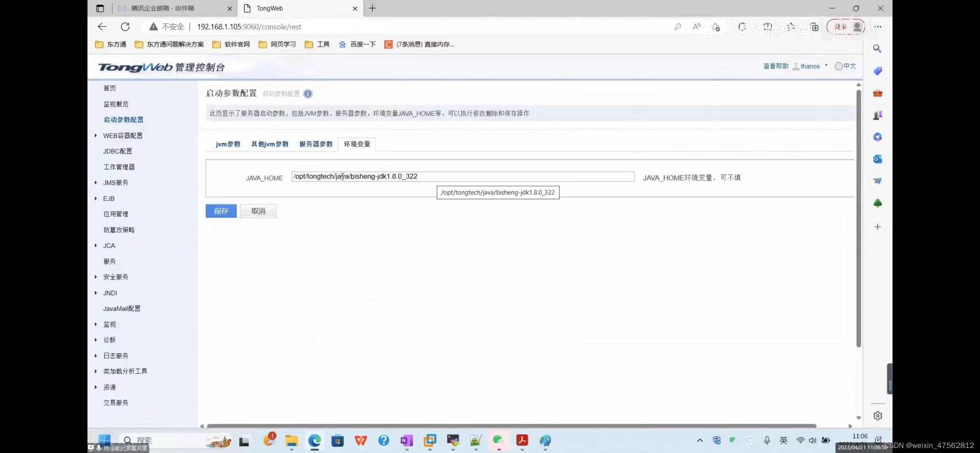
Task: Switch to the jvm参数 tab
Action: click(x=228, y=144)
